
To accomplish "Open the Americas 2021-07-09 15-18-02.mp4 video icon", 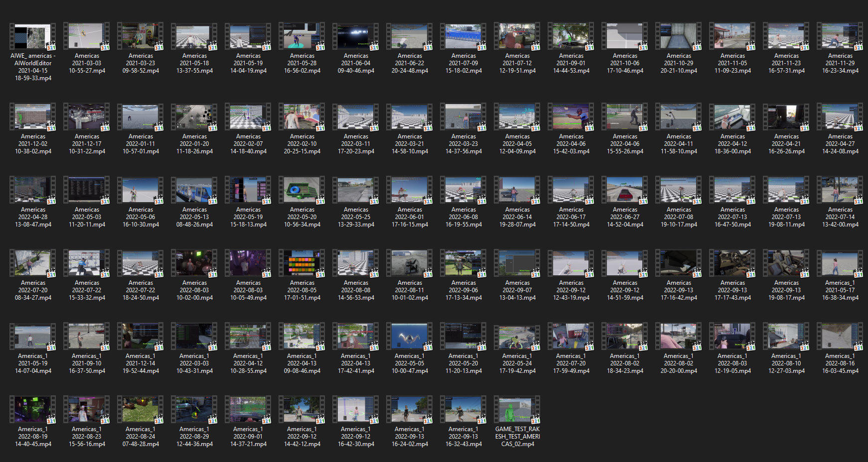I will click(x=463, y=36).
